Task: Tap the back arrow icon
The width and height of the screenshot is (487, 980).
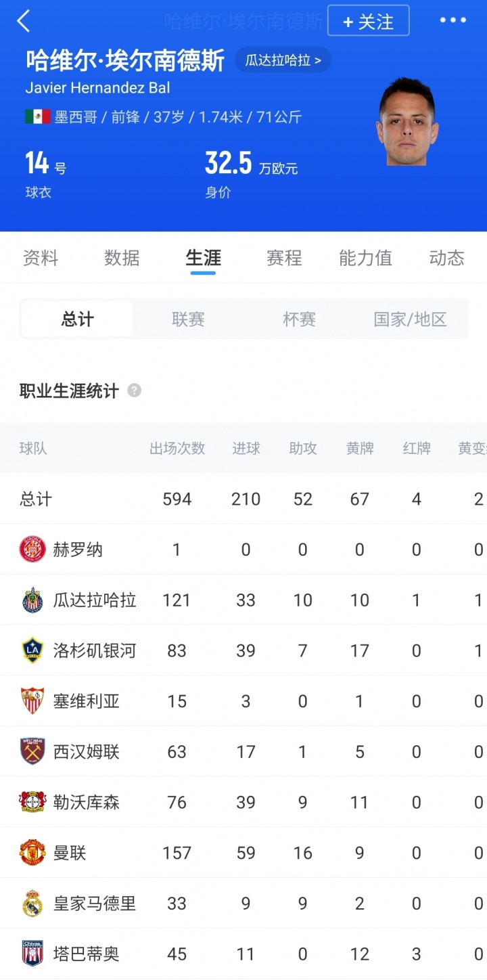Action: pos(24,22)
